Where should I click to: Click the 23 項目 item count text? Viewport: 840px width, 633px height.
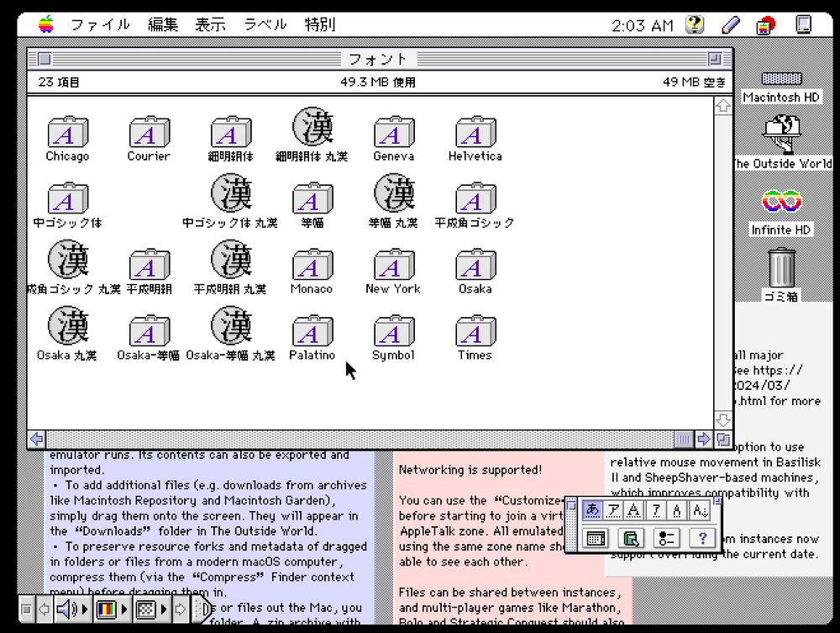(59, 82)
